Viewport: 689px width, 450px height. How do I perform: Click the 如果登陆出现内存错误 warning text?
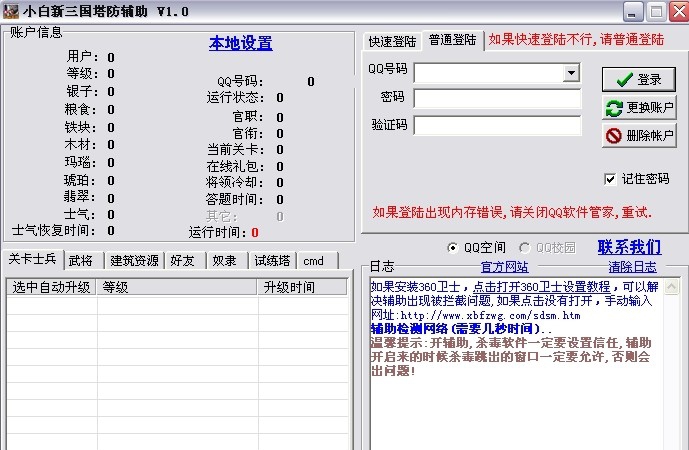click(512, 213)
